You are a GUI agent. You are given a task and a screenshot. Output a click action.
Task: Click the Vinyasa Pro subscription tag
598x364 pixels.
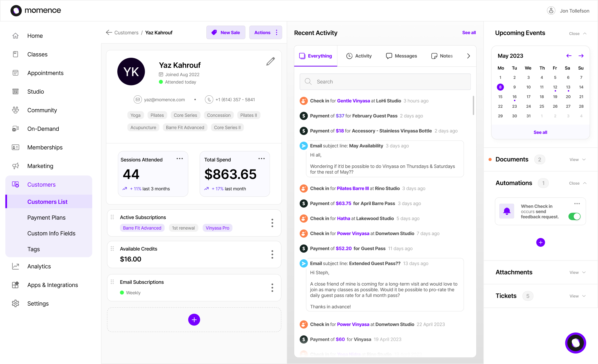pyautogui.click(x=217, y=228)
